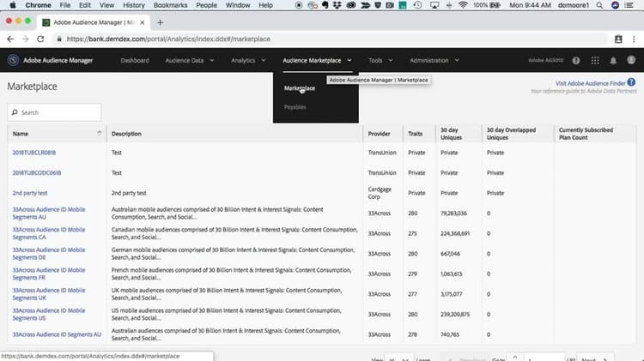Expand the Tools menu

pyautogui.click(x=380, y=60)
